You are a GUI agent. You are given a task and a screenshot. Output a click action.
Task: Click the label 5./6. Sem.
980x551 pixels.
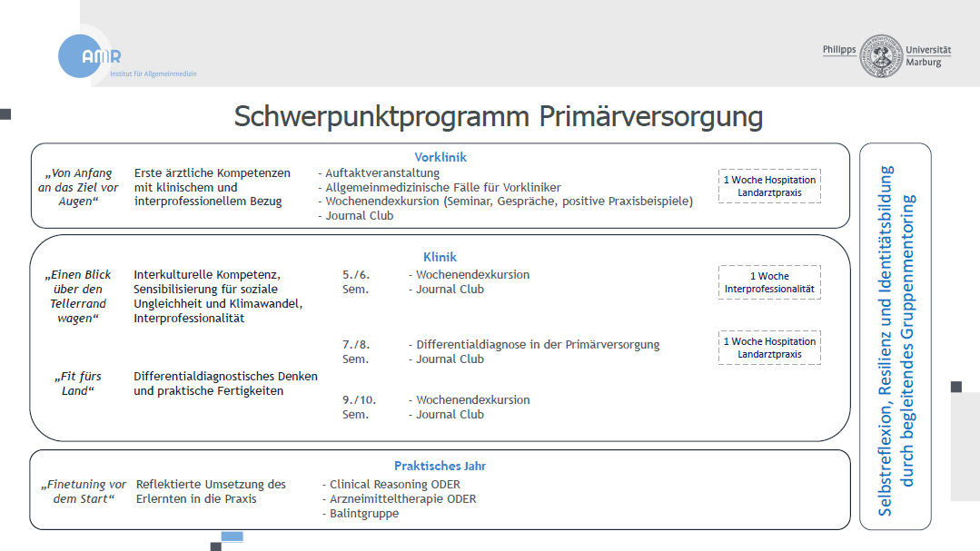[x=356, y=281]
